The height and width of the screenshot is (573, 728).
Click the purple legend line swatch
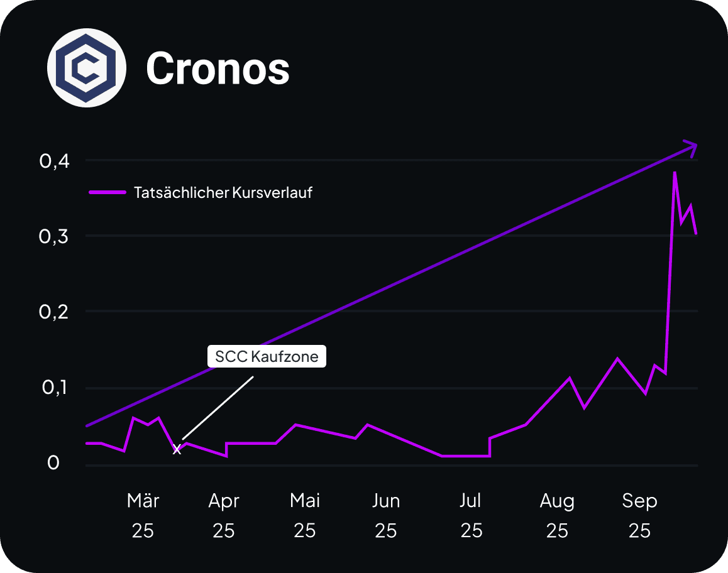pyautogui.click(x=108, y=192)
